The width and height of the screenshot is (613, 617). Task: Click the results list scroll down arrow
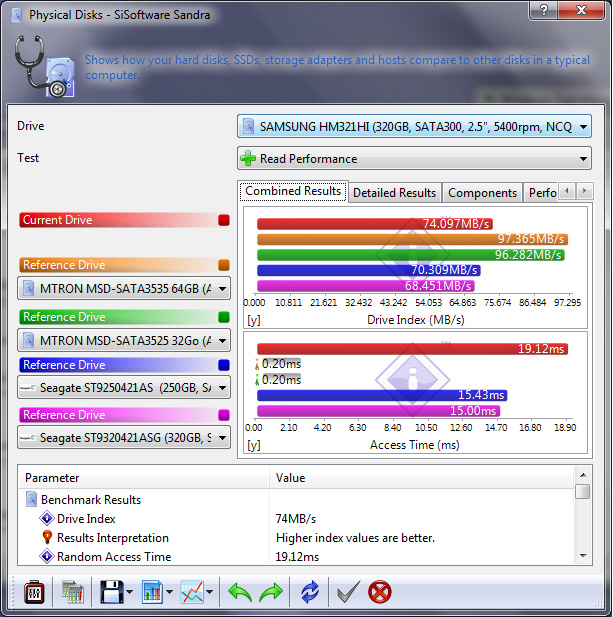pos(583,556)
